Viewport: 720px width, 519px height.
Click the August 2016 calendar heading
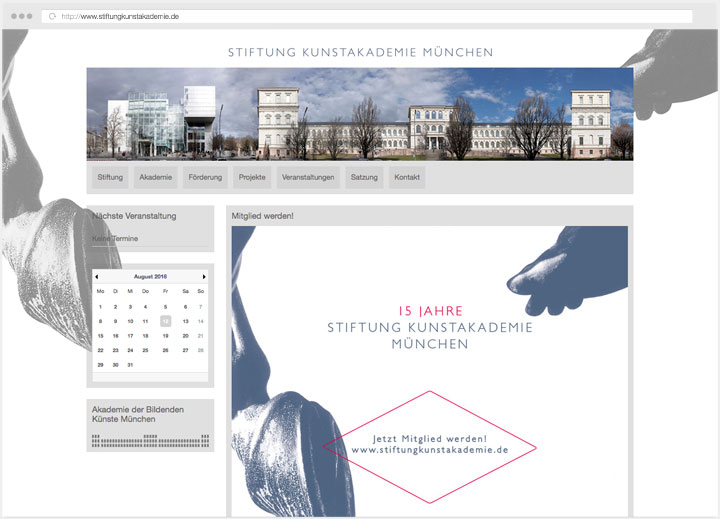click(150, 276)
